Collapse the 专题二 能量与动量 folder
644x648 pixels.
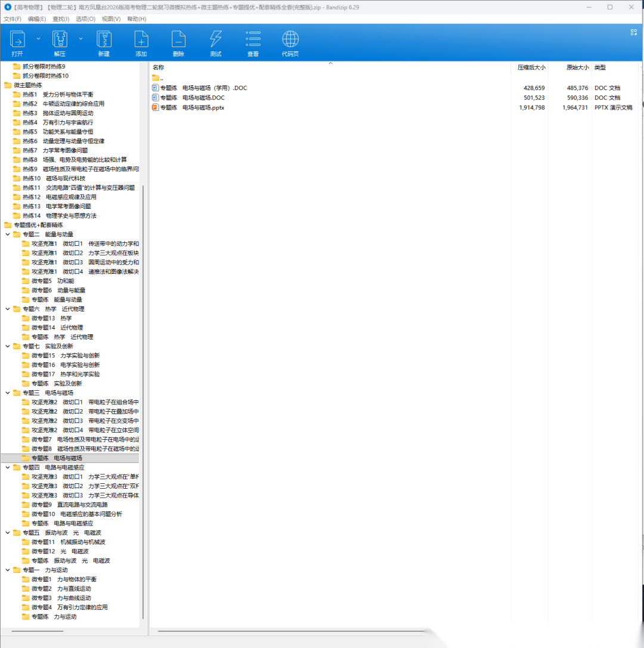[8, 234]
